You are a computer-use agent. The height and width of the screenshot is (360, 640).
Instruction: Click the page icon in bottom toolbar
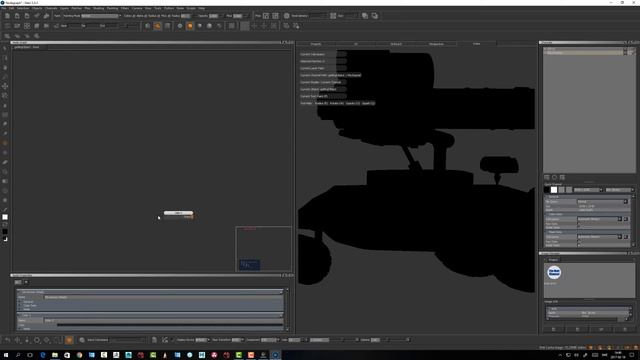pyautogui.click(x=154, y=340)
